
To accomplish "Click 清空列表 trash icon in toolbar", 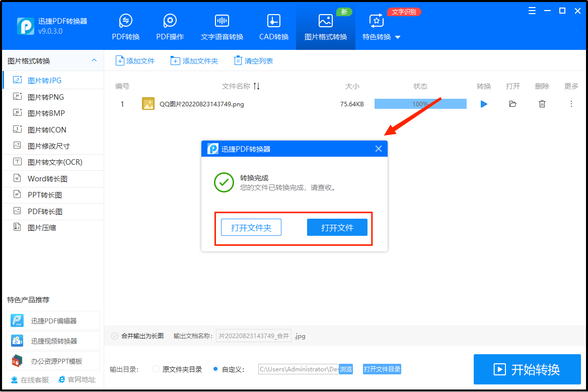I will click(x=238, y=61).
